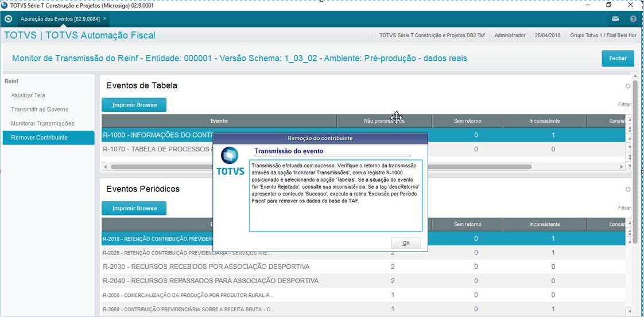The height and width of the screenshot is (317, 644).
Task: Click the Administrador user label in header
Action: coord(510,36)
